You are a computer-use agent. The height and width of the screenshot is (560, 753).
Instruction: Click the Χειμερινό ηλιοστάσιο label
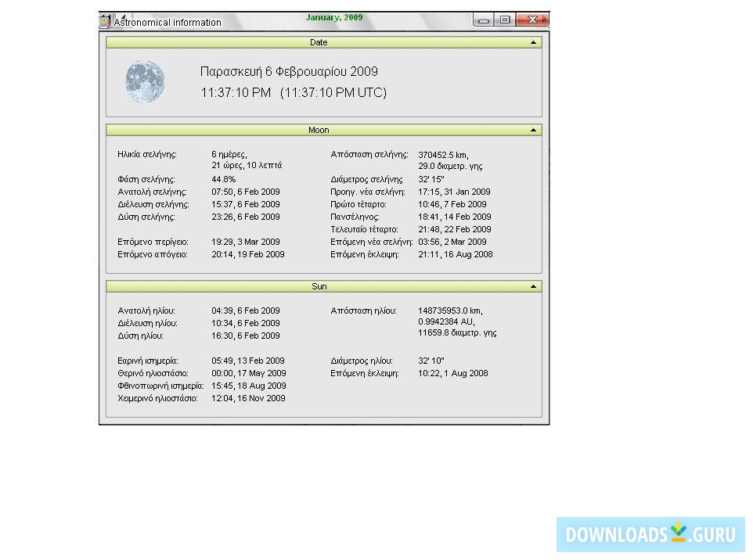pos(157,398)
